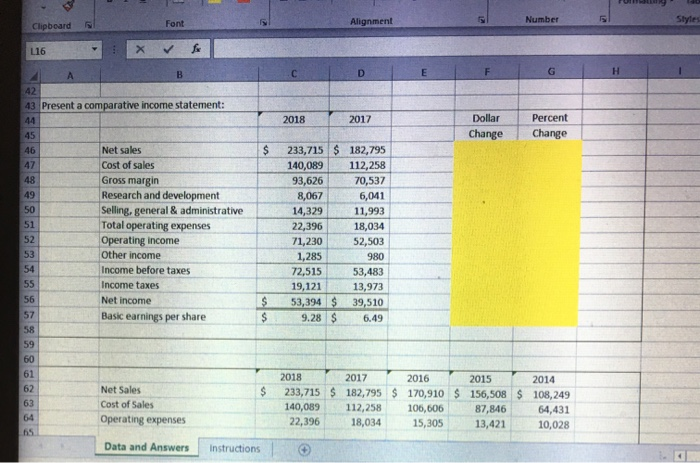Click the 'Dollar' header in column F
Screen dimensions: 700x463
(486, 118)
